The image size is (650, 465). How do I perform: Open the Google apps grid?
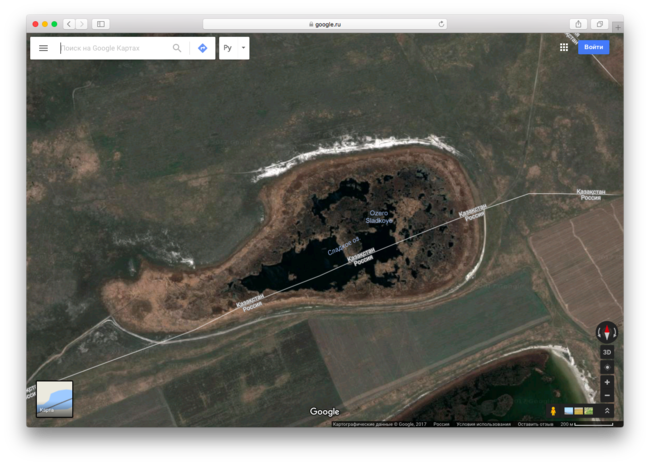(x=564, y=47)
